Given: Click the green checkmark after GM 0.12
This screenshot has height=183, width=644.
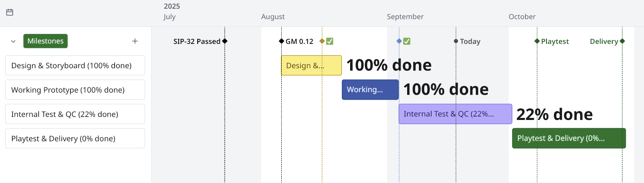Looking at the screenshot, I should [x=330, y=41].
